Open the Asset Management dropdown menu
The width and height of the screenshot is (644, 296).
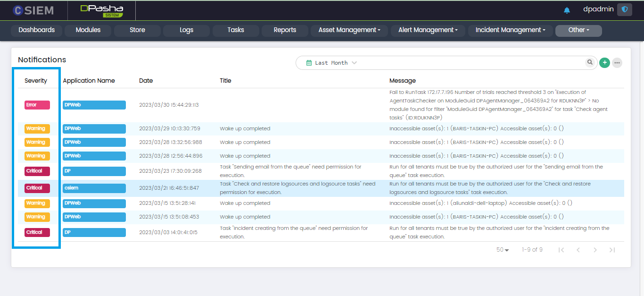tap(349, 30)
